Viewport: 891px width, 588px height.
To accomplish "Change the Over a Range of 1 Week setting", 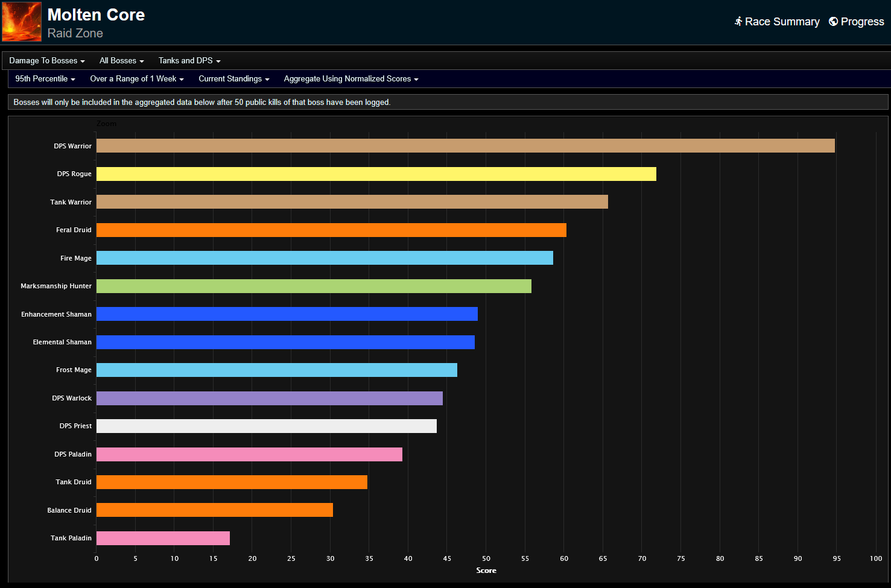I will click(136, 78).
